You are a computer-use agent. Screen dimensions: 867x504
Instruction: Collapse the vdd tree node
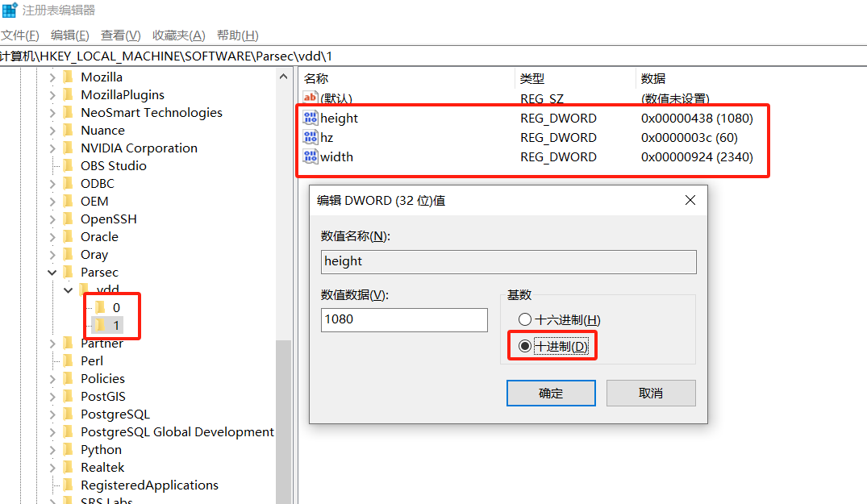(x=68, y=289)
